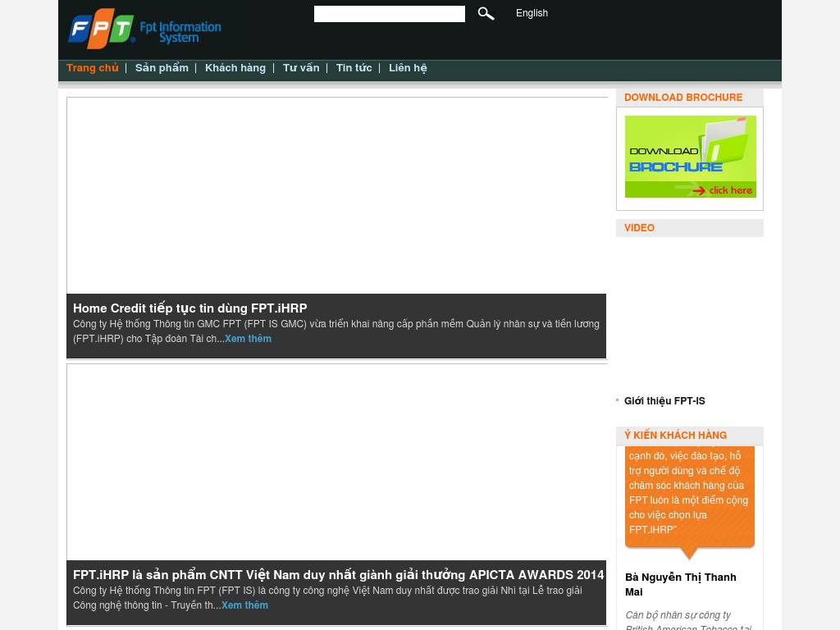Select the Tư vấn menu item

tap(301, 68)
